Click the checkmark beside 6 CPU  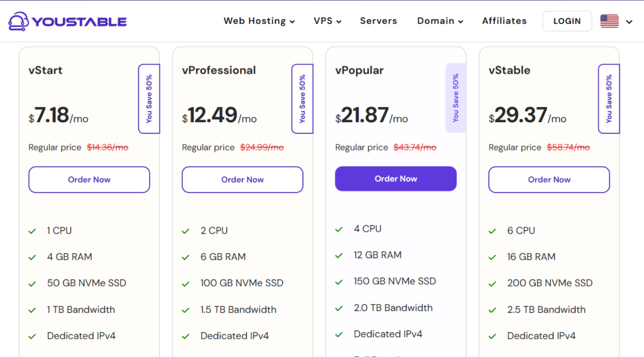[492, 231]
